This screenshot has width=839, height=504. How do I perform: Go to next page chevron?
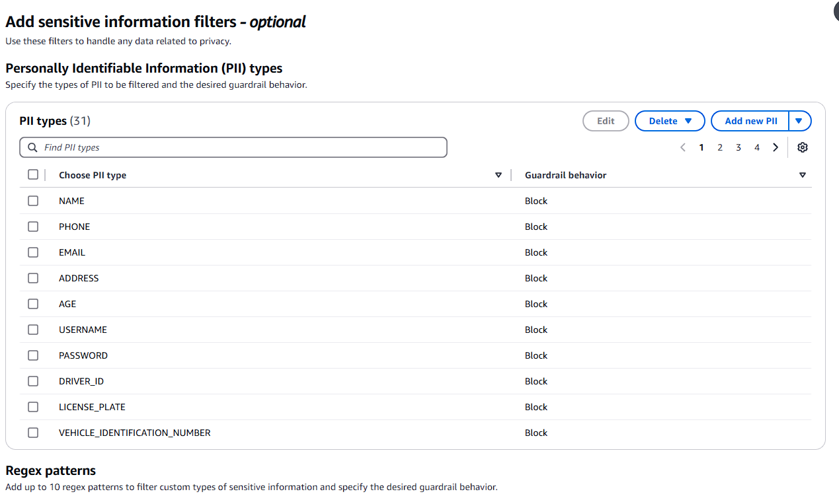click(x=776, y=147)
